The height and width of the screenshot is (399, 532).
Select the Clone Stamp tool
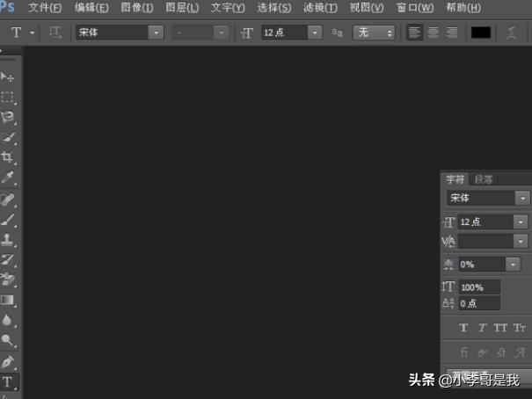click(8, 239)
